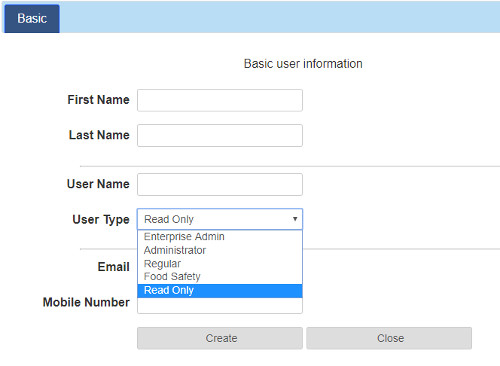Viewport: 500px width, 366px height.
Task: Click the Mobile Number input field
Action: coord(220,306)
